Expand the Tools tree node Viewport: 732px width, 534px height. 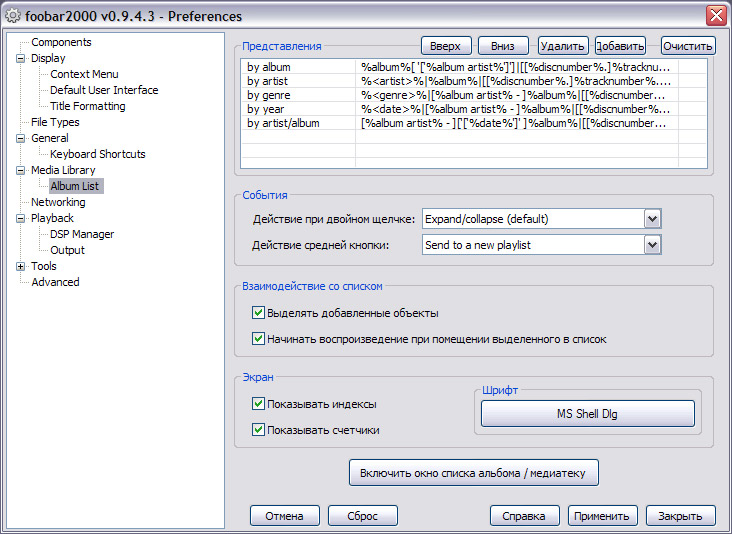point(21,267)
